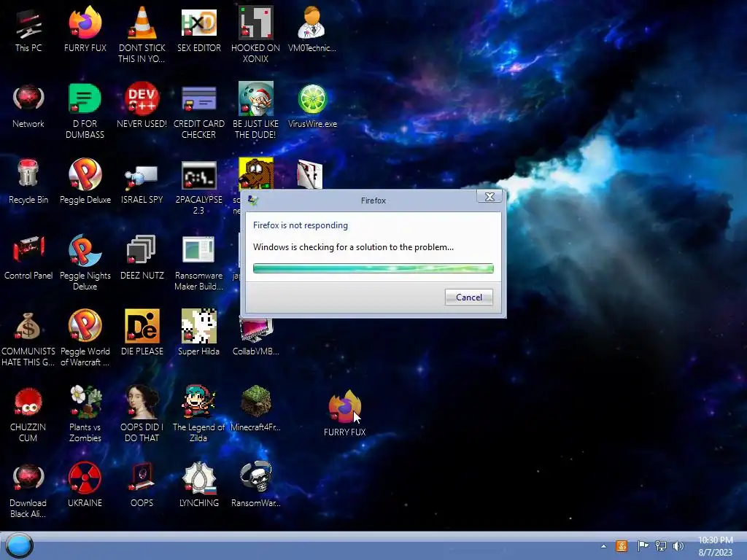Open the taskbar clock showing 10:30 PM
The height and width of the screenshot is (560, 747).
tap(715, 546)
